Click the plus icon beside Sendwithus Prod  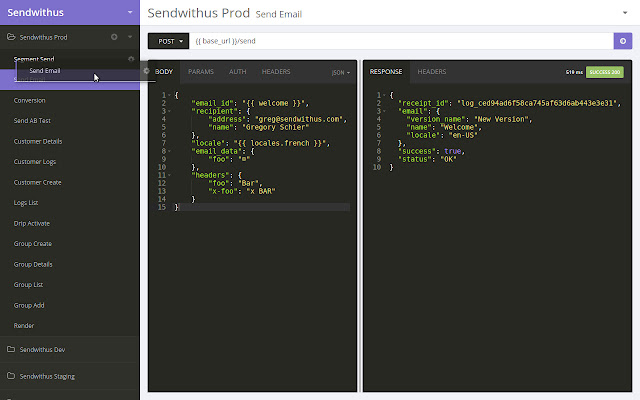coord(115,37)
